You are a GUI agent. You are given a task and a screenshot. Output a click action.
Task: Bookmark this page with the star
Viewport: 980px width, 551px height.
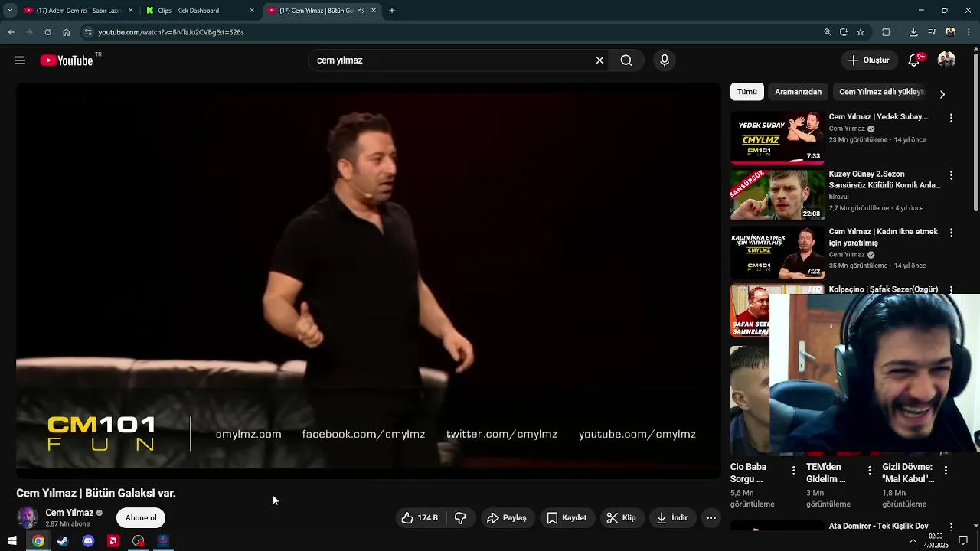coord(861,32)
